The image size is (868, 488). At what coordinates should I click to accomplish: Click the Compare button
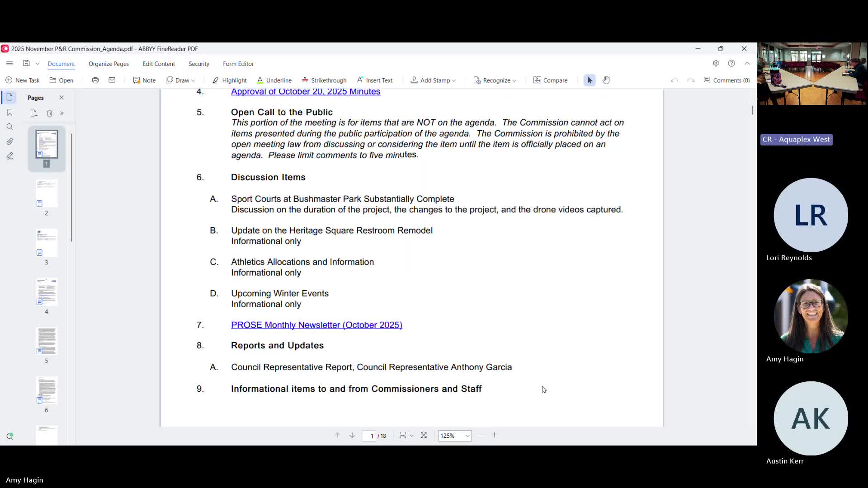pos(550,80)
